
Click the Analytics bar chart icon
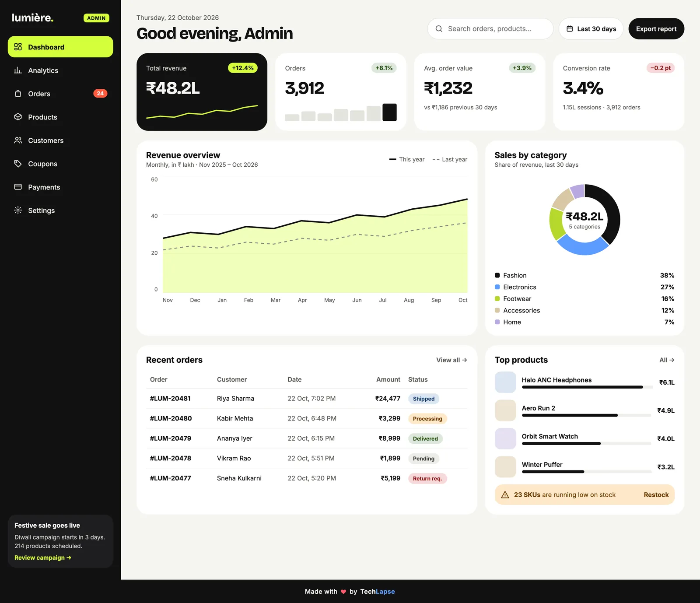point(18,70)
